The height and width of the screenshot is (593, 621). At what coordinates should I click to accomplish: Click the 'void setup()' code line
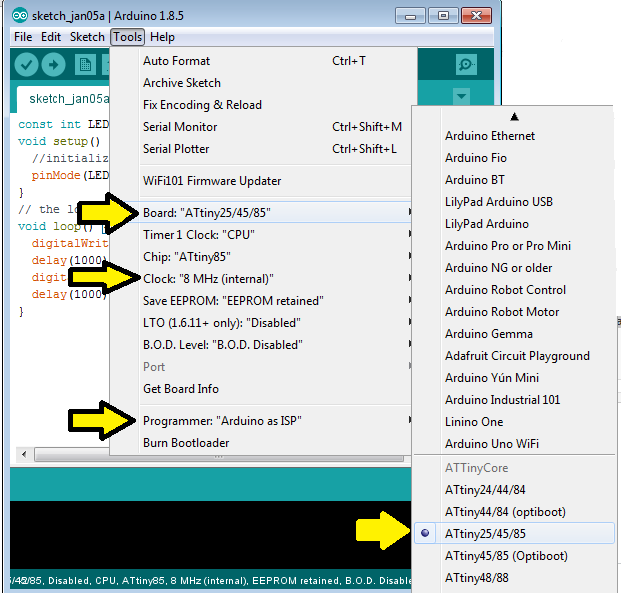(x=59, y=141)
